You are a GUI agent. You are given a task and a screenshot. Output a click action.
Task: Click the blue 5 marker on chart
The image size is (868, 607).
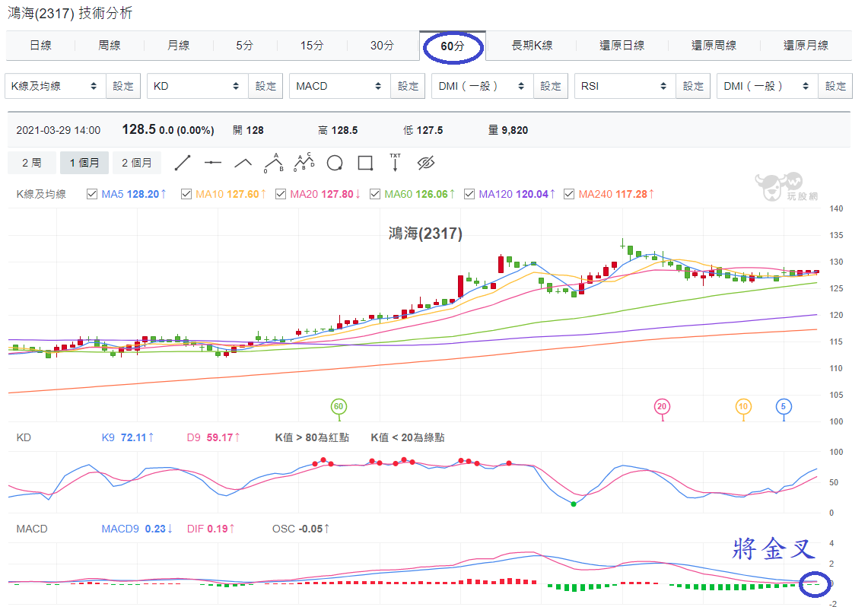click(784, 407)
